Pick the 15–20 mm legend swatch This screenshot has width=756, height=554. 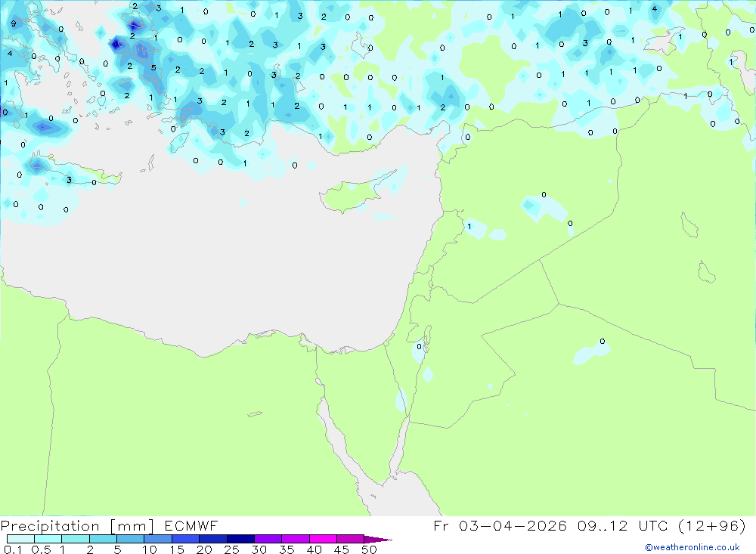point(186,539)
